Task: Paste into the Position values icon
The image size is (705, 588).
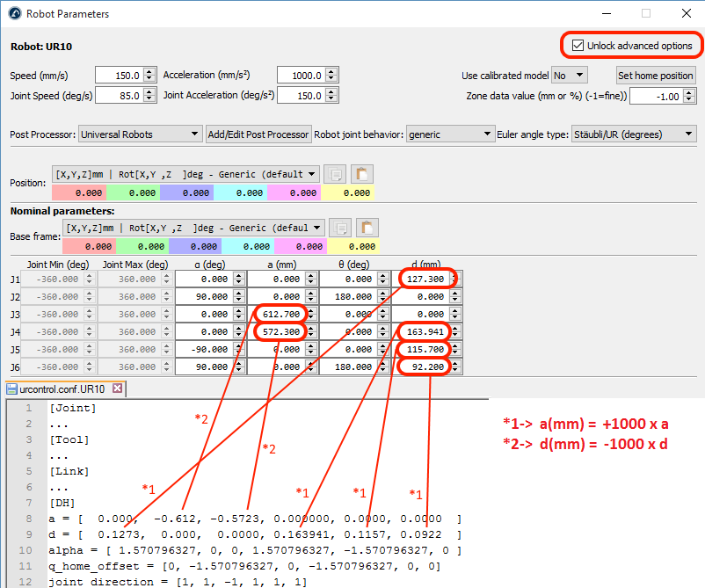Action: coord(362,174)
